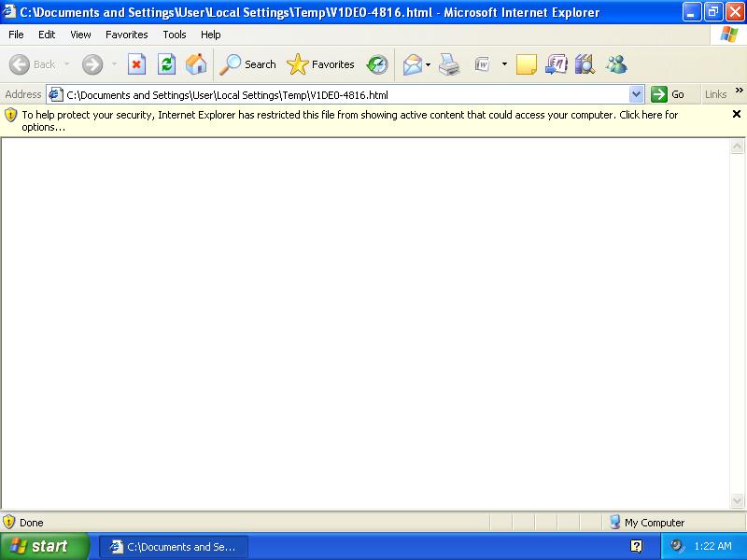The height and width of the screenshot is (560, 747).
Task: Go to the Home page
Action: 196,64
